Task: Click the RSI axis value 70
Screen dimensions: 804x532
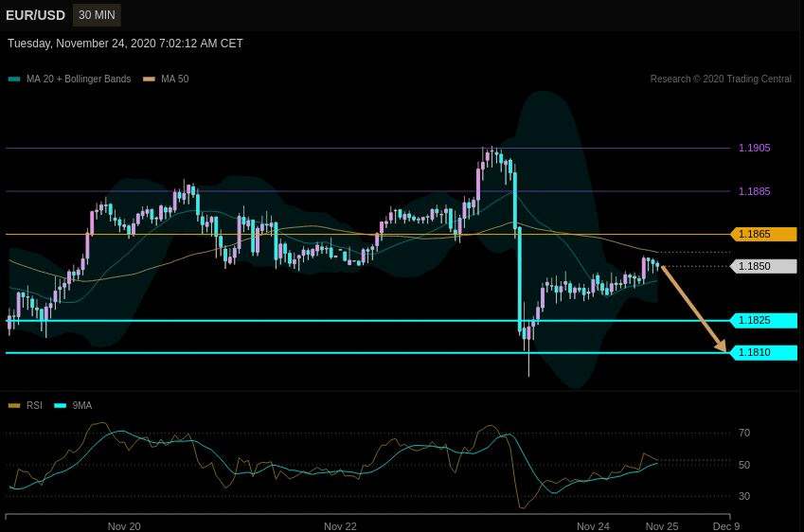Action: pos(744,434)
